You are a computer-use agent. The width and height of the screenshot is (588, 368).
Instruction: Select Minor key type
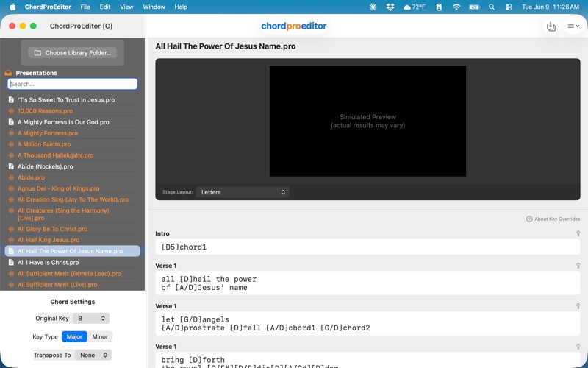[x=100, y=337]
